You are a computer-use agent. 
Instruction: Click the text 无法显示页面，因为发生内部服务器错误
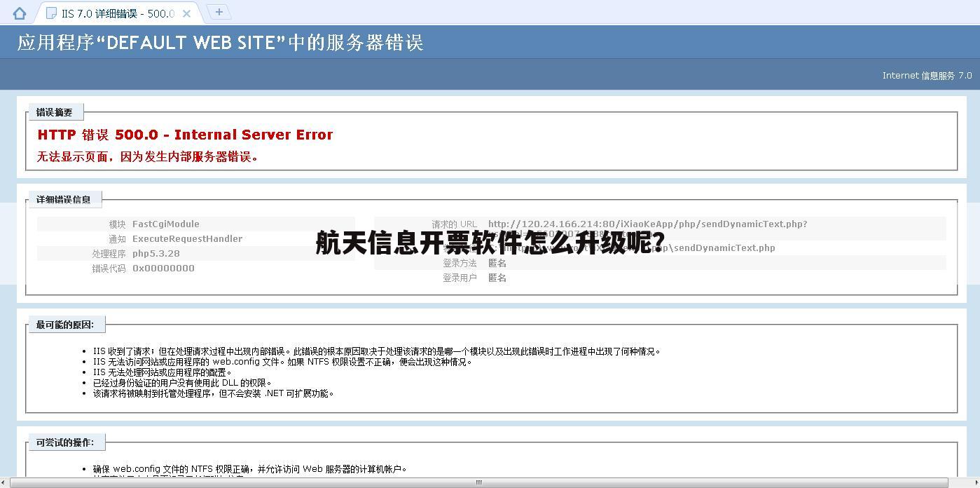pyautogui.click(x=148, y=157)
